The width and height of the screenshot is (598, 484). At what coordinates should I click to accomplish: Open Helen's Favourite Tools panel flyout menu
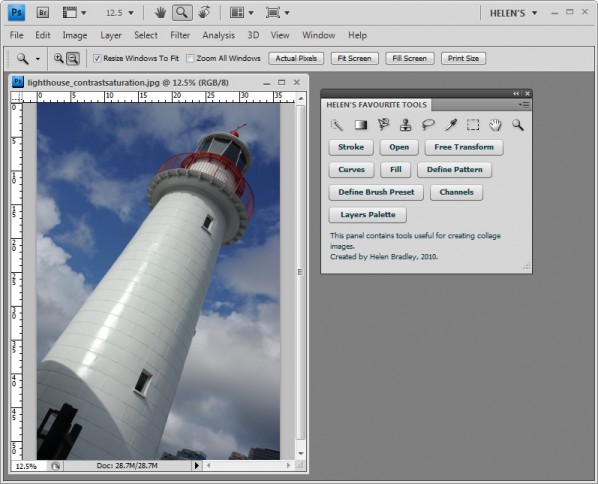[x=524, y=105]
